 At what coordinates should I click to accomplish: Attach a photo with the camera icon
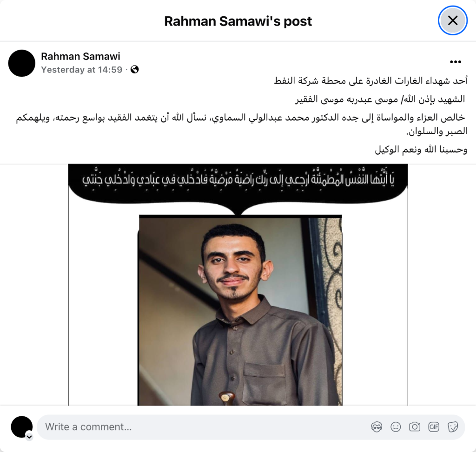[415, 427]
